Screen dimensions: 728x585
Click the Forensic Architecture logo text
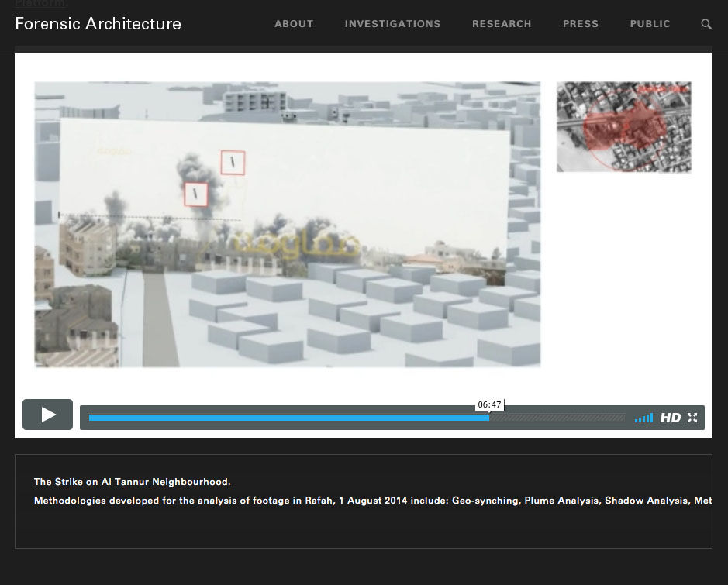click(x=98, y=24)
